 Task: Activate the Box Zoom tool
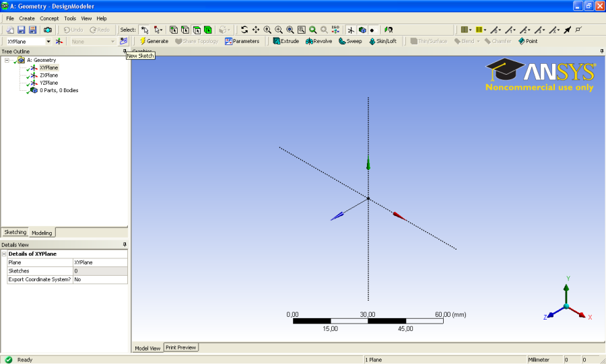pyautogui.click(x=278, y=30)
